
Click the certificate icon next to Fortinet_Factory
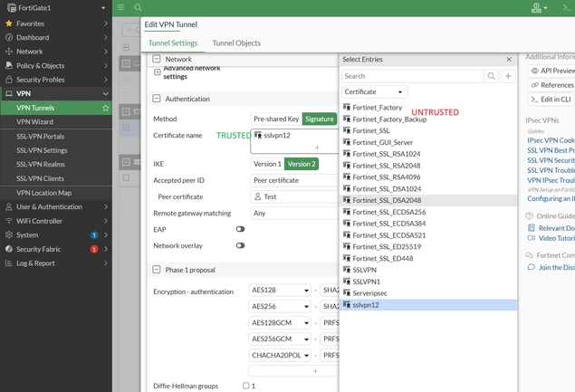point(347,107)
